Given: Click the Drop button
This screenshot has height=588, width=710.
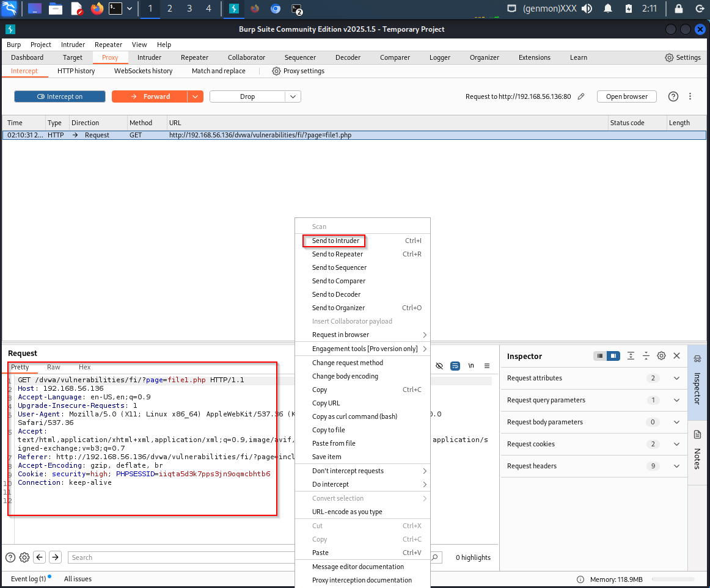Looking at the screenshot, I should (x=247, y=96).
